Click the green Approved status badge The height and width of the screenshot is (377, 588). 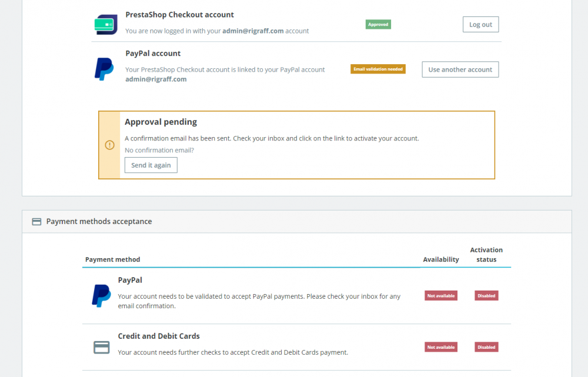[378, 24]
